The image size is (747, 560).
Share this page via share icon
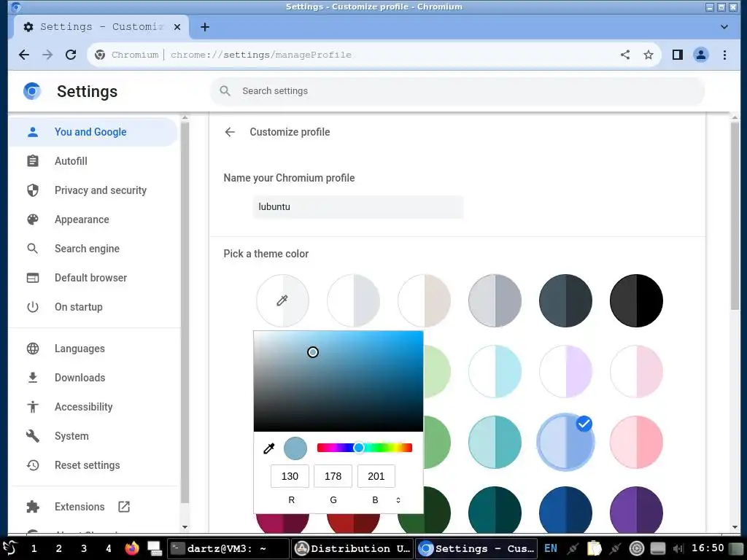pos(625,55)
